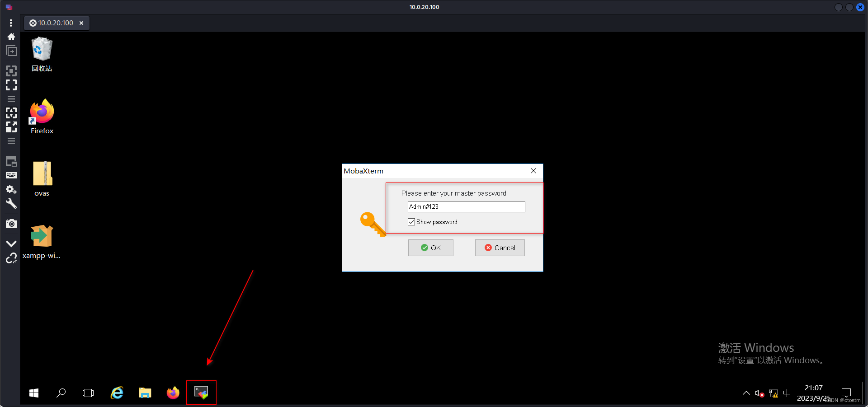Confirm with the OK button
Screen dimensions: 868x407
pyautogui.click(x=430, y=248)
